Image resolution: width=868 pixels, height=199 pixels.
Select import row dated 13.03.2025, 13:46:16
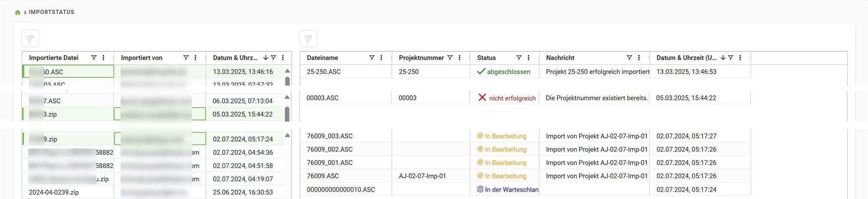pyautogui.click(x=153, y=71)
